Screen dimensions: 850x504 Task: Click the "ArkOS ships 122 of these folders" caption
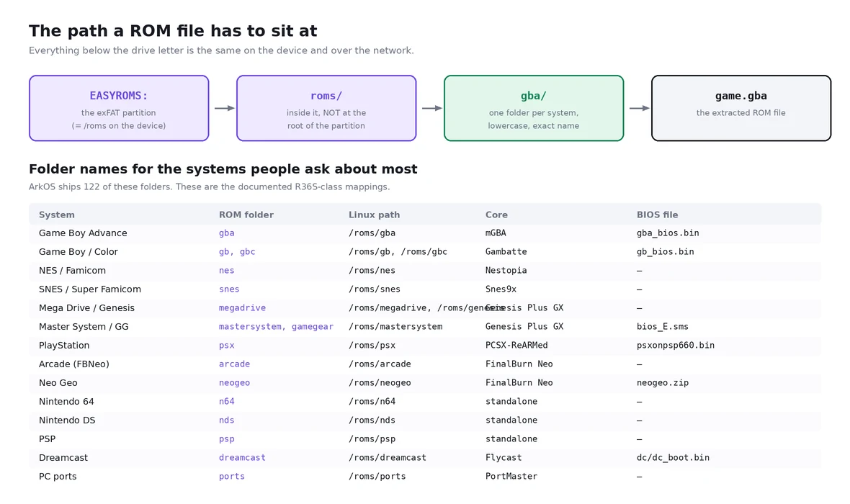(209, 187)
